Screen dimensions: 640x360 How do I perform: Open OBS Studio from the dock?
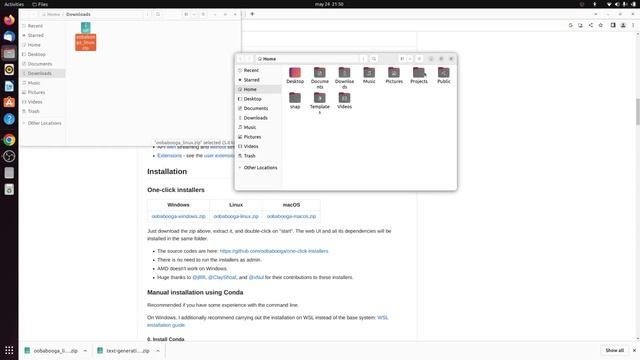[9, 156]
